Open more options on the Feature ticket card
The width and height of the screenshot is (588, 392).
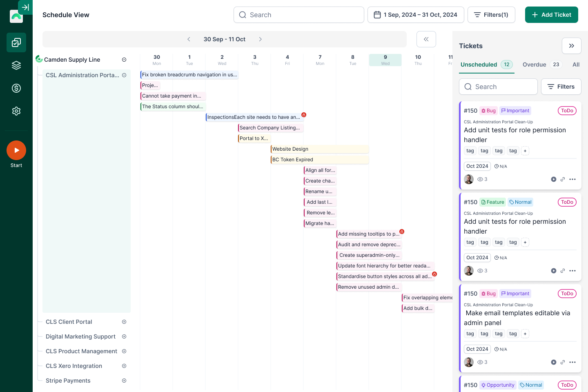click(572, 271)
